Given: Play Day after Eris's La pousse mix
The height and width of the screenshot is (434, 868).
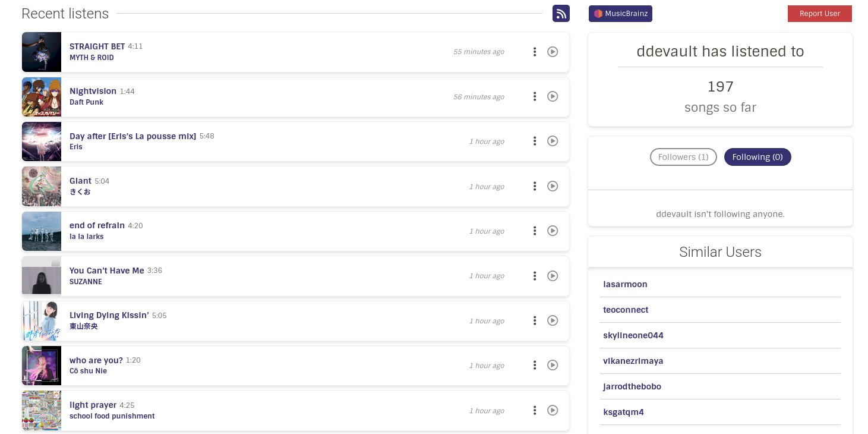Looking at the screenshot, I should coord(553,141).
